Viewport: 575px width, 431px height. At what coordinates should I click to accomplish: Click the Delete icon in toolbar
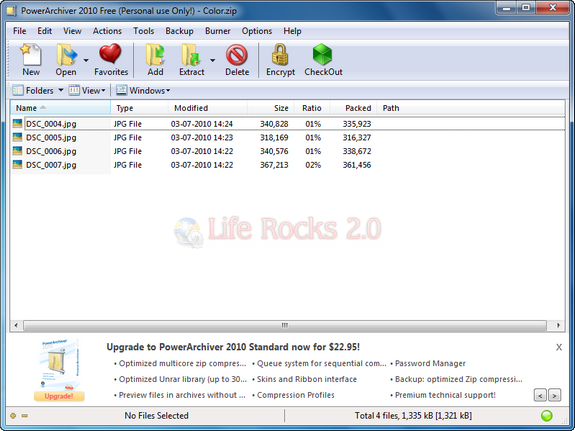tap(237, 55)
